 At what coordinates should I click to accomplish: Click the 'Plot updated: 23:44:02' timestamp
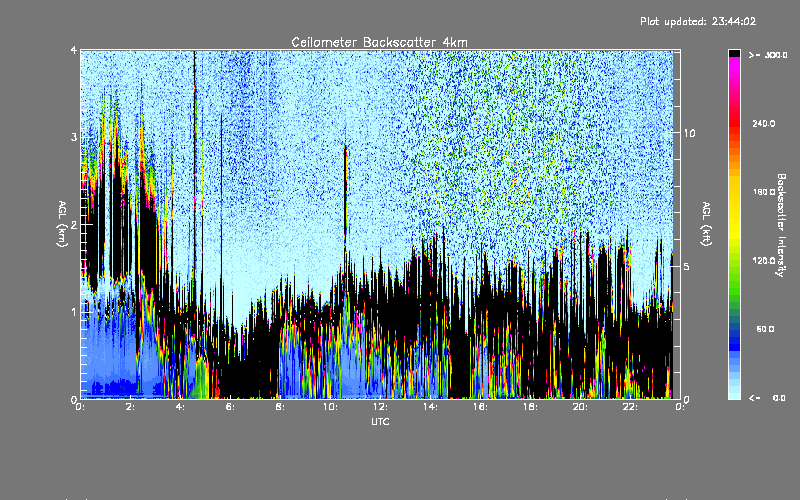pyautogui.click(x=698, y=21)
